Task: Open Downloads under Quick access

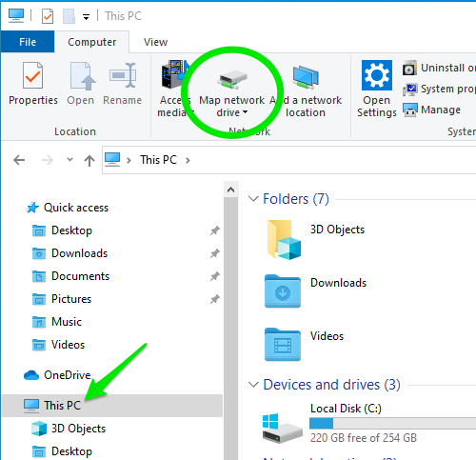Action: pyautogui.click(x=79, y=253)
